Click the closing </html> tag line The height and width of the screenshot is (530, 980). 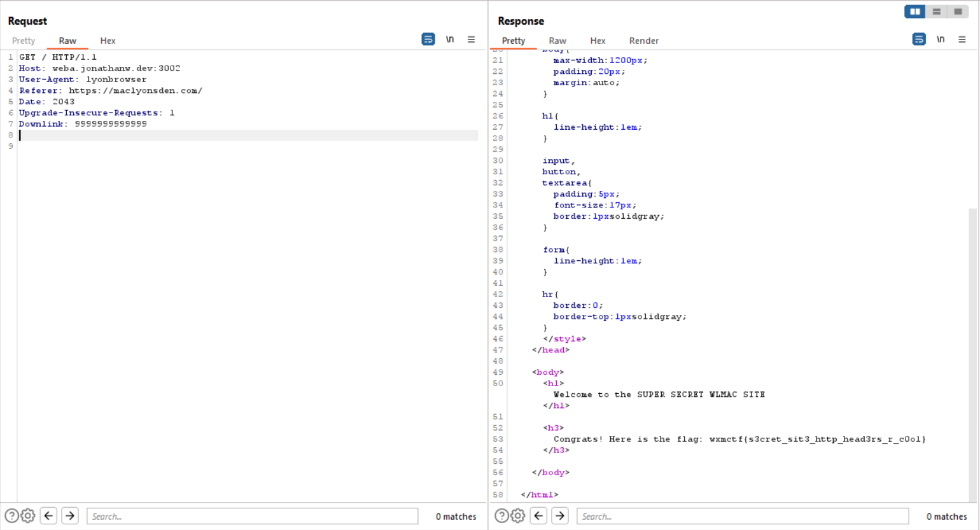(540, 494)
